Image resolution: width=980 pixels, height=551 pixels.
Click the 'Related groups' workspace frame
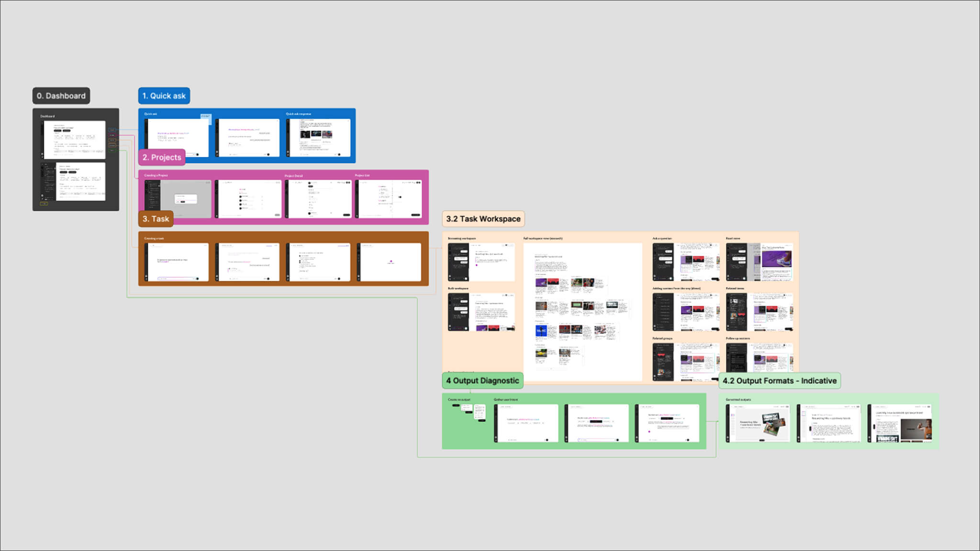coord(686,362)
